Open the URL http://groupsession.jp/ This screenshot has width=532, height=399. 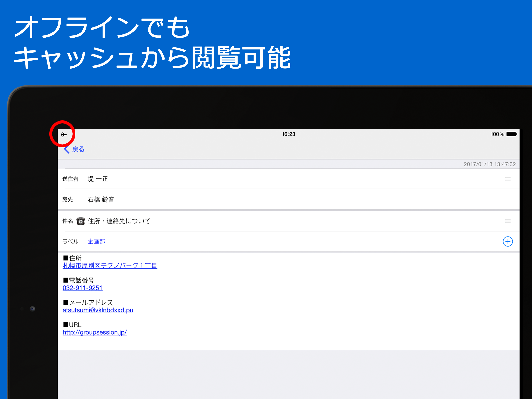click(x=94, y=332)
